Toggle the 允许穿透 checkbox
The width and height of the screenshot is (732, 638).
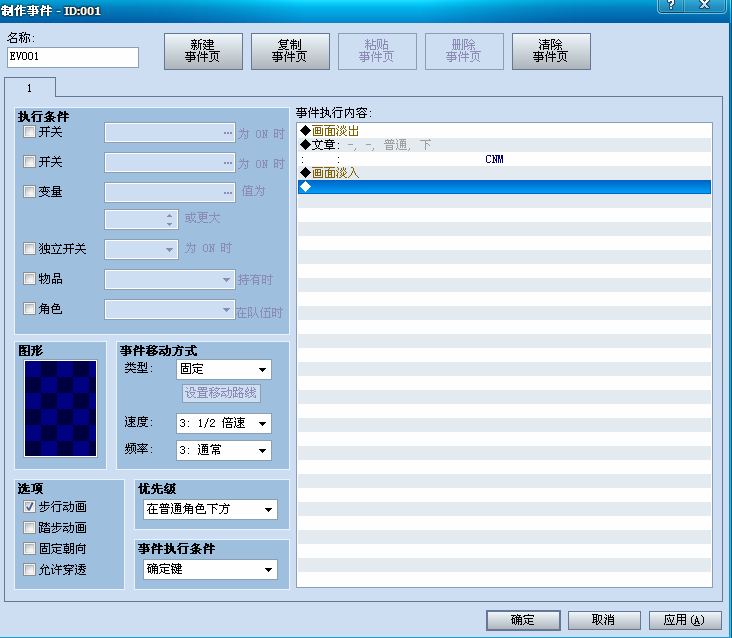[x=29, y=569]
